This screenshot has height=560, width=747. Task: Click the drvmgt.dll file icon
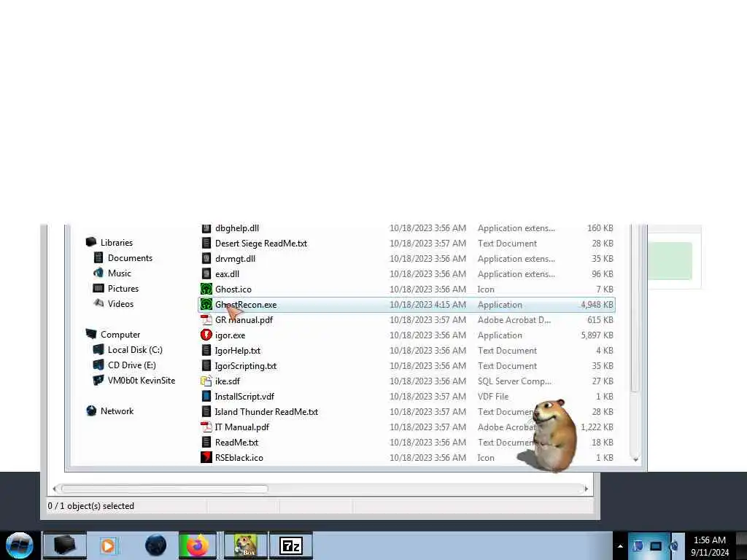206,259
